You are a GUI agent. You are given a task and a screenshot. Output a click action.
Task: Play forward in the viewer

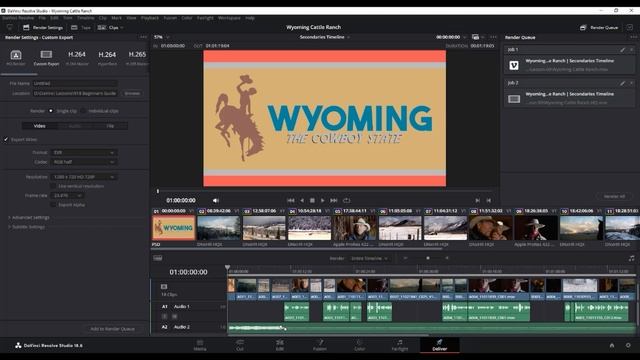coord(322,200)
